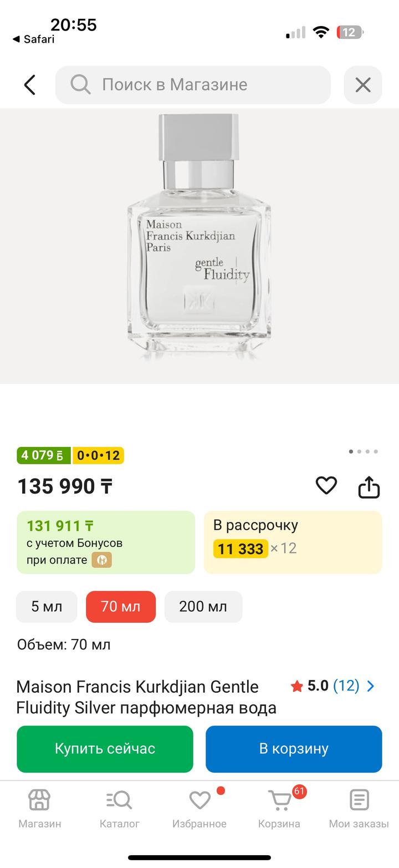Select the 70 мл volume option
Screen dimensions: 399x868
pos(121,607)
